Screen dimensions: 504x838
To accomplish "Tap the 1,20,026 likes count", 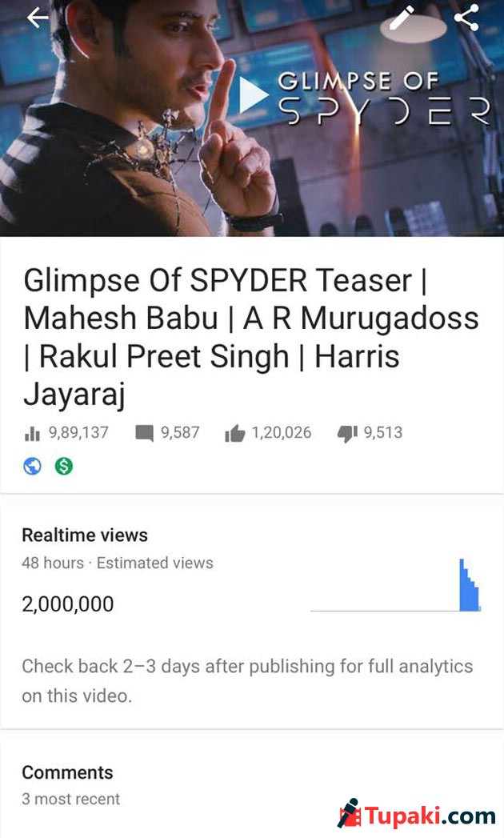I will point(281,432).
